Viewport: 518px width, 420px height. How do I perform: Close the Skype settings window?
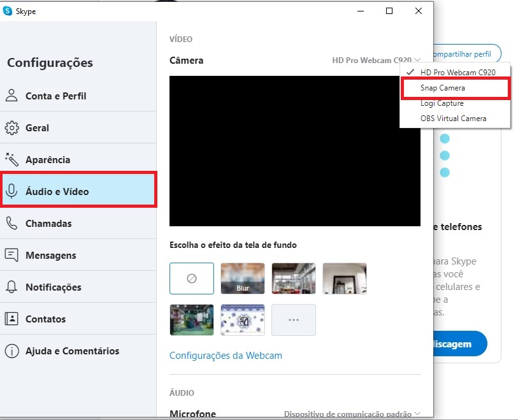(x=418, y=11)
